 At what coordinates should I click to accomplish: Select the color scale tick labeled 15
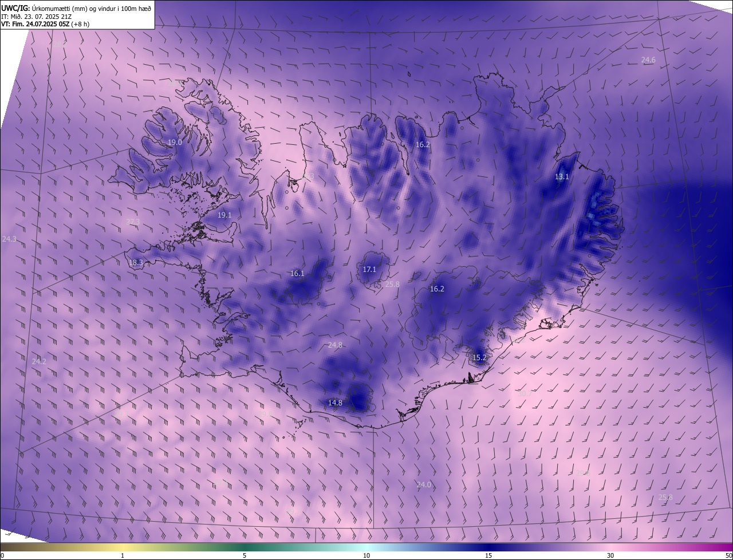pyautogui.click(x=488, y=555)
